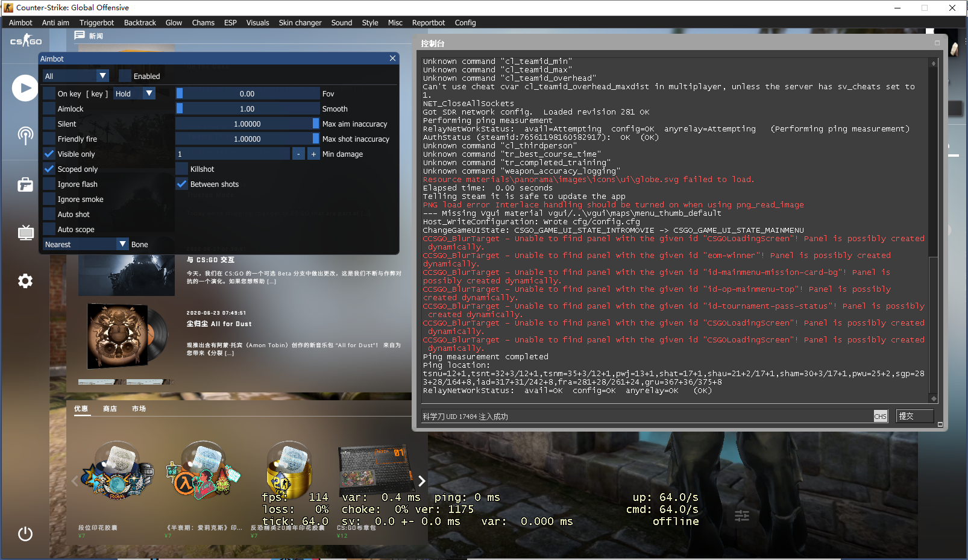Screen dimensions: 968x560
Task: Uncheck the Between shots checkbox
Action: pyautogui.click(x=181, y=184)
